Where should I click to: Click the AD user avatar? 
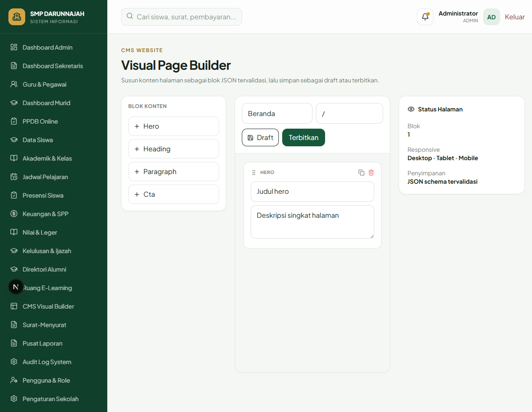point(491,17)
